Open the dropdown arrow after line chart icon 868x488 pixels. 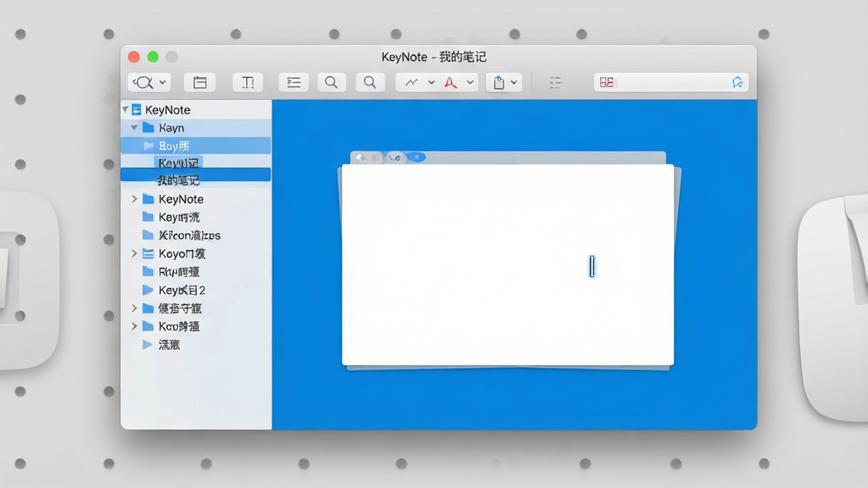coord(431,82)
